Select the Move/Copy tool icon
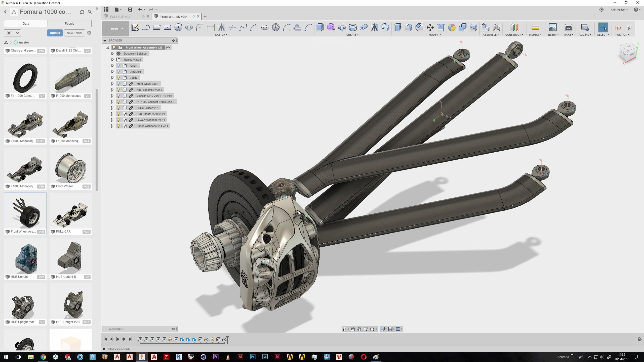The height and width of the screenshot is (362, 644). pos(430,27)
